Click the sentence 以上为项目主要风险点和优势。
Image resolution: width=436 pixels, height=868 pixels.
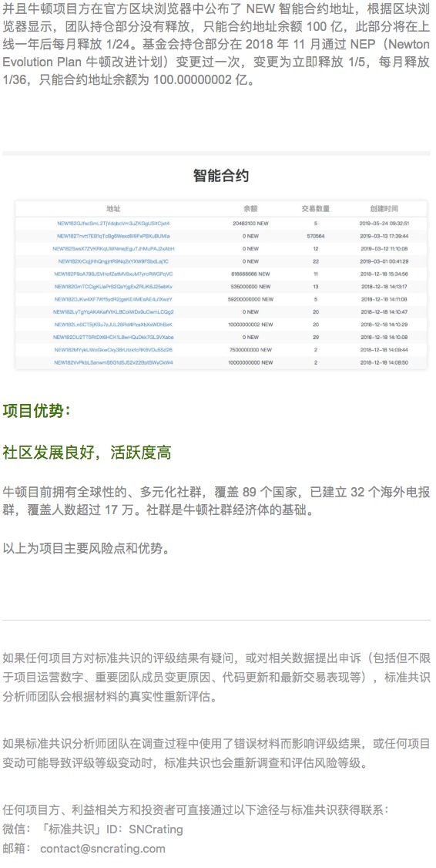(x=86, y=549)
